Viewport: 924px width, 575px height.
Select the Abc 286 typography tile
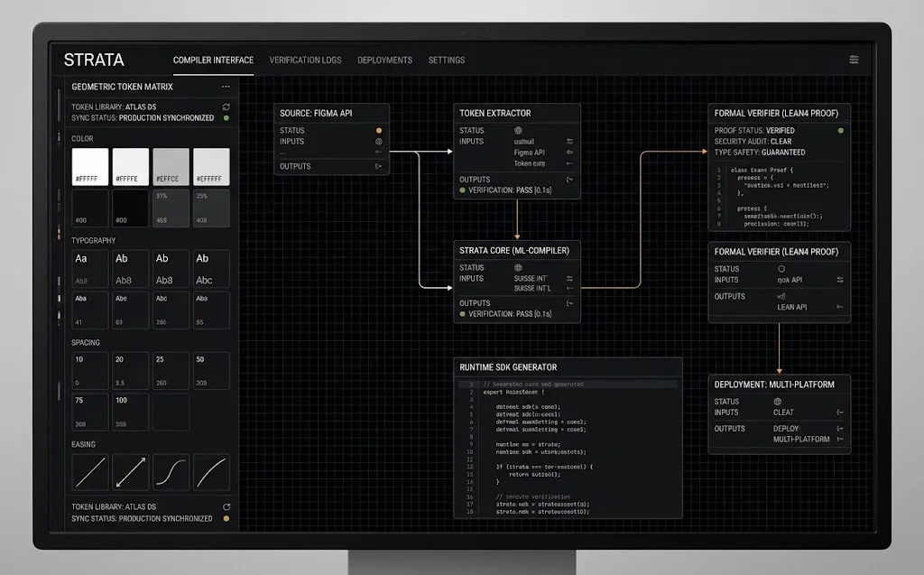coord(171,311)
